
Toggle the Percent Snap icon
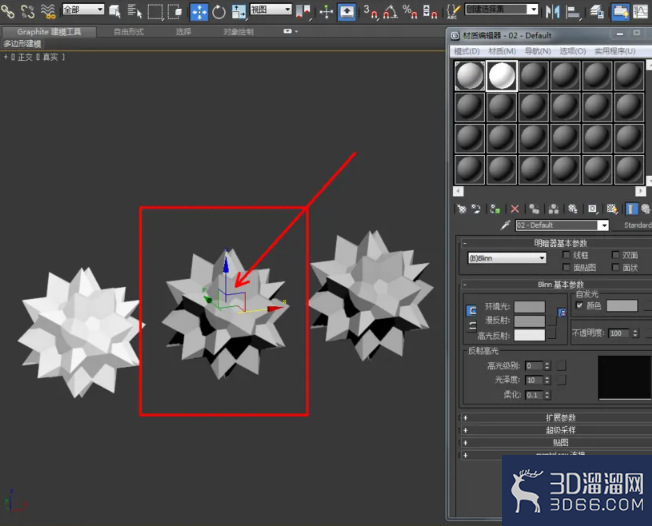(x=410, y=12)
